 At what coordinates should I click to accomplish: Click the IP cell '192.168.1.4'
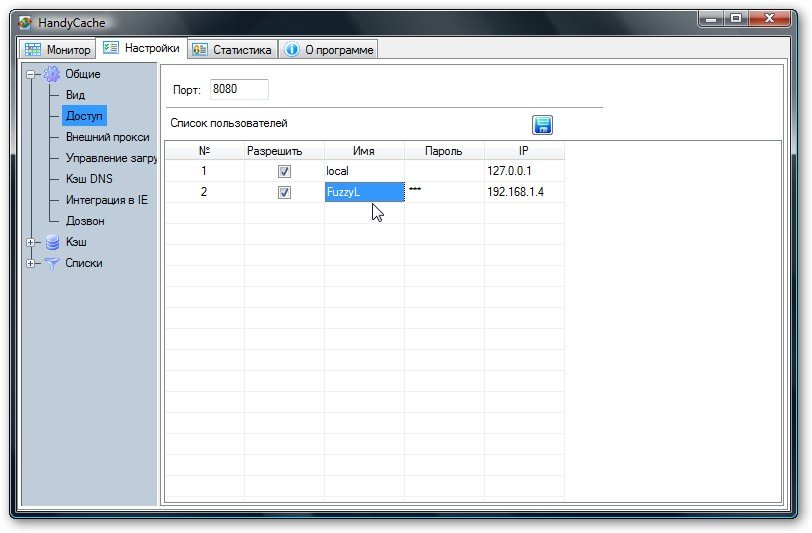click(524, 192)
